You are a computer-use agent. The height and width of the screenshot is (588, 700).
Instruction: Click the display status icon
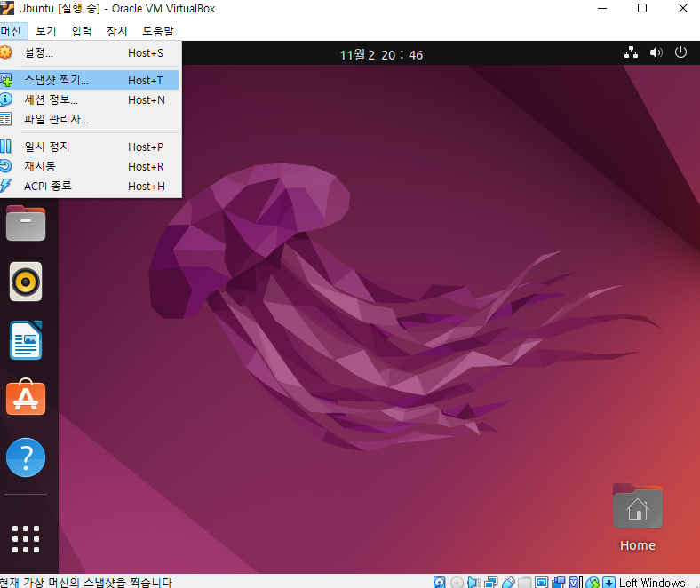[x=542, y=582]
